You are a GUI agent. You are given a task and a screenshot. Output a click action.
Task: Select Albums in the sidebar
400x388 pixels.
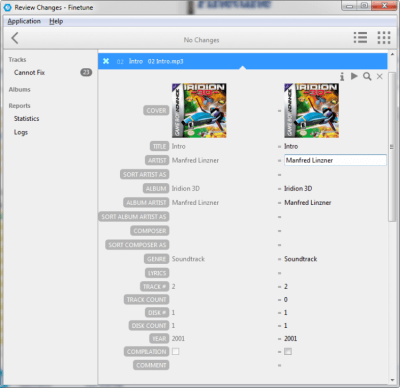(x=19, y=89)
